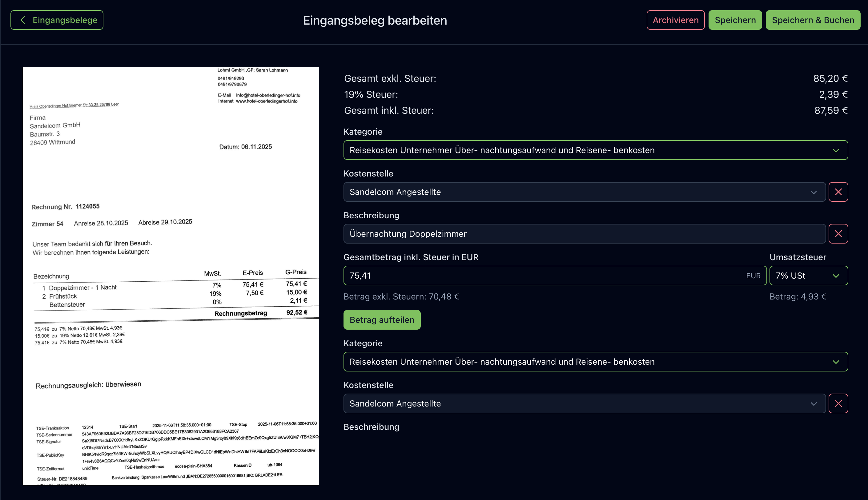Click back arrow in Eingangsbelege button

(23, 20)
